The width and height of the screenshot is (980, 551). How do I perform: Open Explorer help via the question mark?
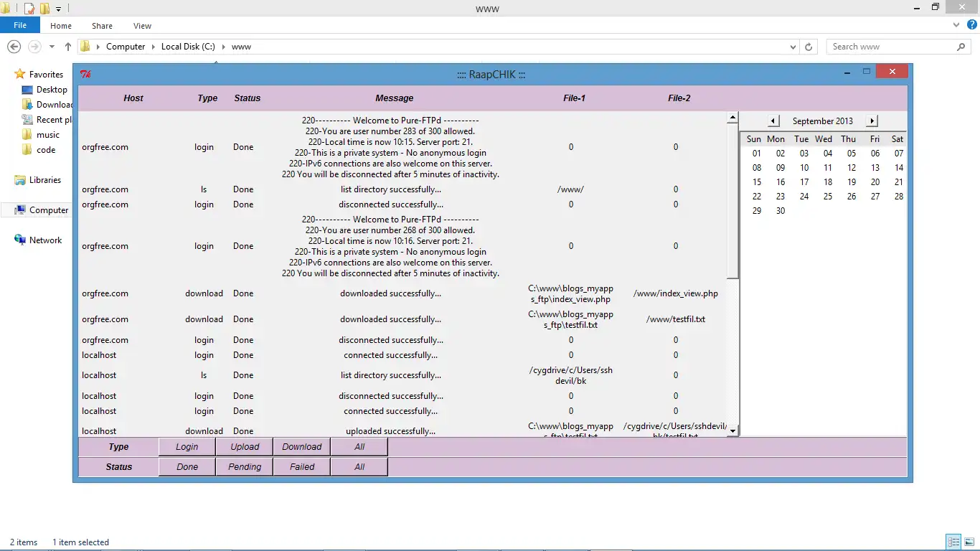point(971,25)
